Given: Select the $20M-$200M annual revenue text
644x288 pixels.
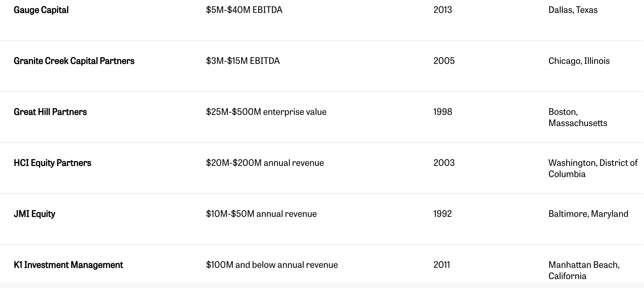Looking at the screenshot, I should pos(265,163).
